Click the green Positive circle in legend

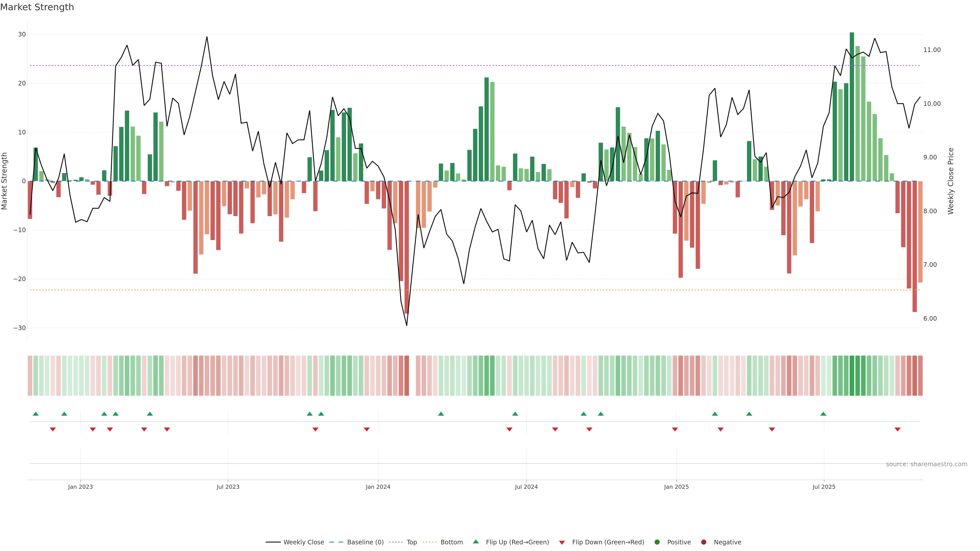point(657,542)
